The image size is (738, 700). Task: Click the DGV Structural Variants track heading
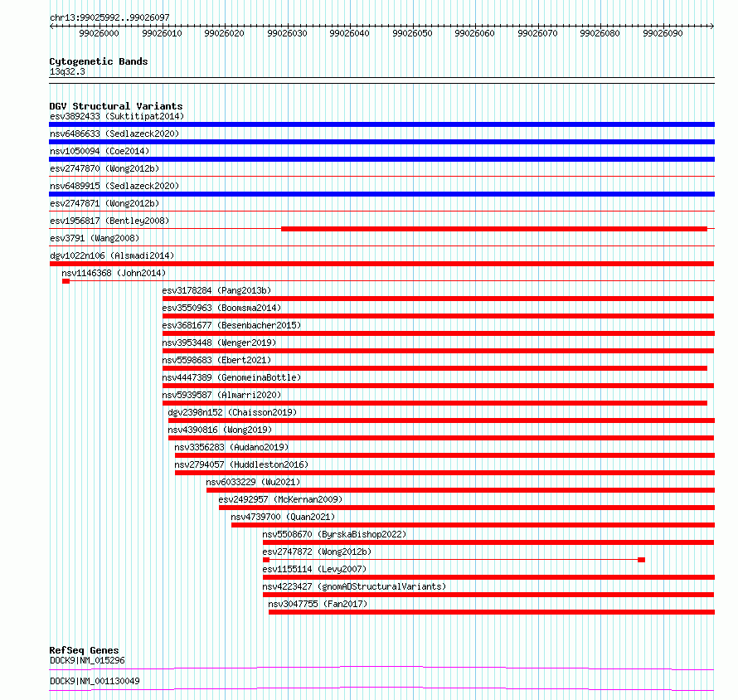coord(116,106)
